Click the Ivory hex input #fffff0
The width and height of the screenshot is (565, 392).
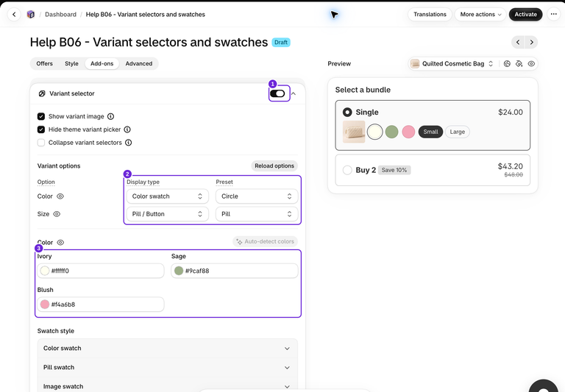pyautogui.click(x=101, y=271)
